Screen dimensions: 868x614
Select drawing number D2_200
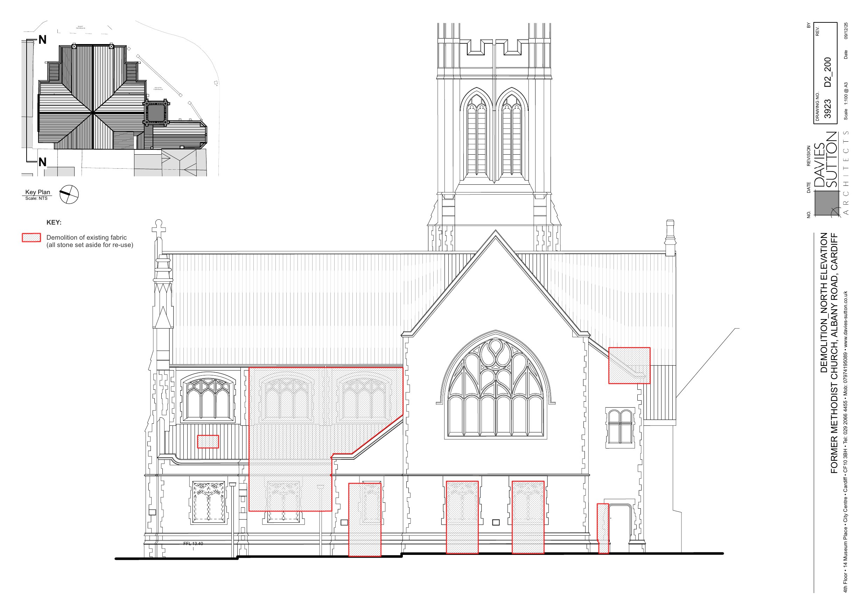click(827, 72)
